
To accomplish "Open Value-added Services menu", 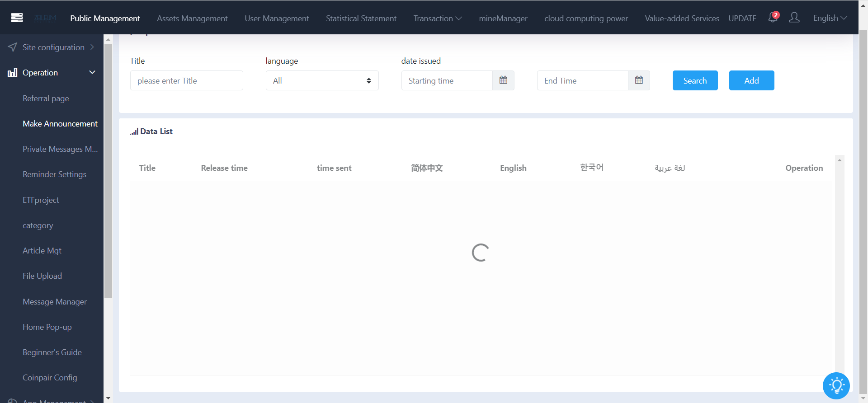I will [682, 18].
